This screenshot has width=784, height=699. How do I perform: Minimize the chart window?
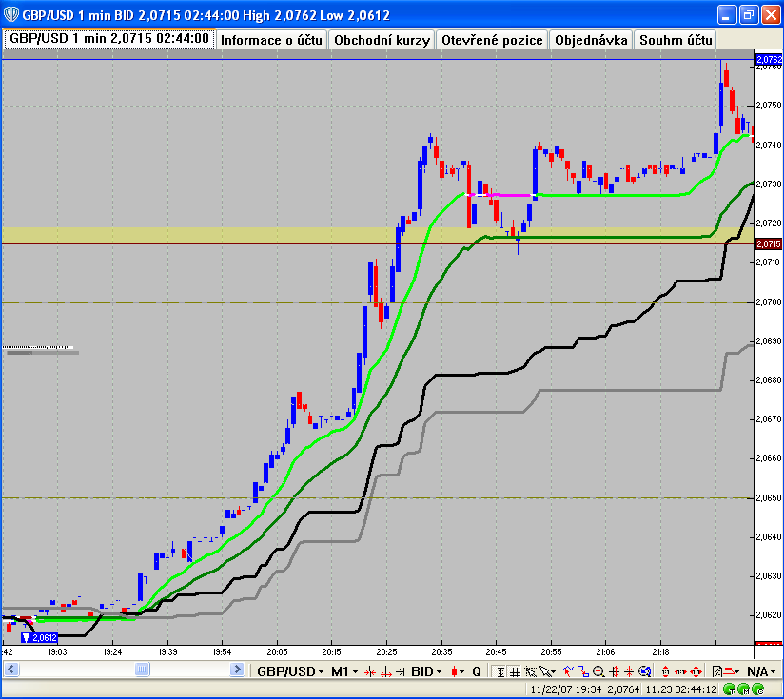(x=727, y=14)
